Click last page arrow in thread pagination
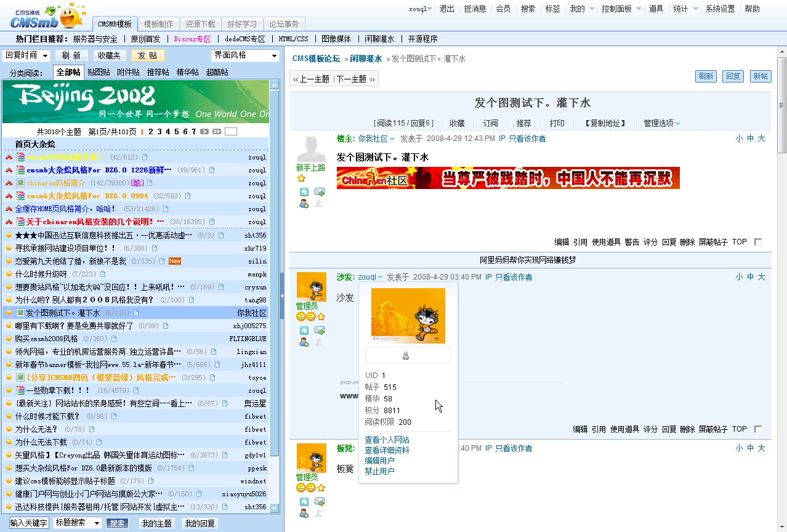This screenshot has height=532, width=787. coord(217,131)
